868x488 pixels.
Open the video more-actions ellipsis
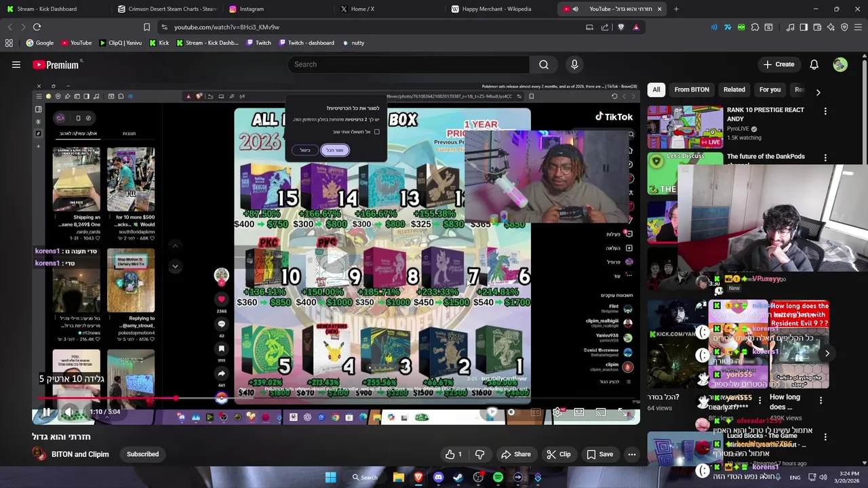click(x=631, y=454)
